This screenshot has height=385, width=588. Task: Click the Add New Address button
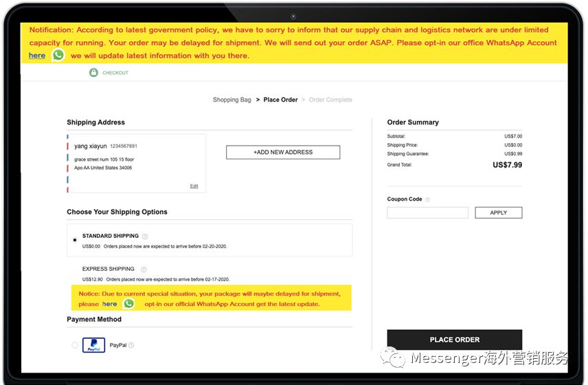(x=283, y=153)
